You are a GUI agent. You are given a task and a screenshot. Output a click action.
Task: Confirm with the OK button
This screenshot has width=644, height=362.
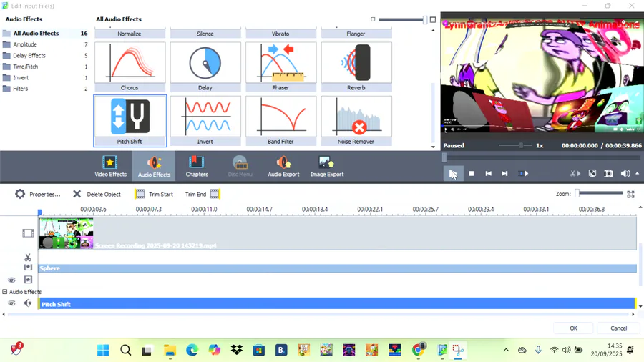pyautogui.click(x=573, y=328)
